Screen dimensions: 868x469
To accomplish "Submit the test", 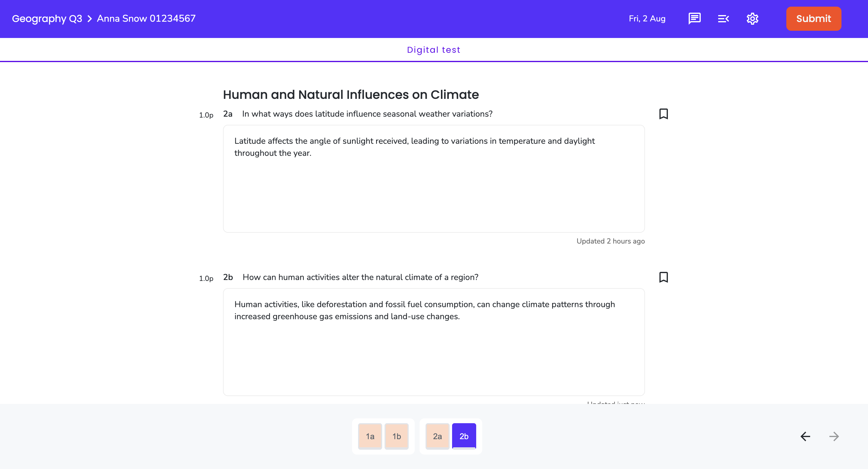I will click(813, 18).
